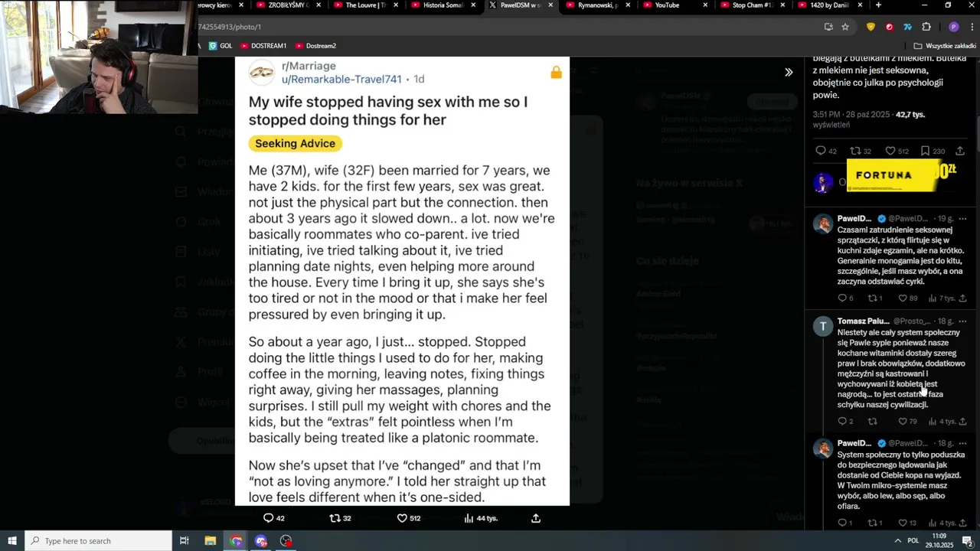Screen dimensions: 980x551
Task: Open the DOSTREAM1 bookmark
Action: [x=263, y=46]
